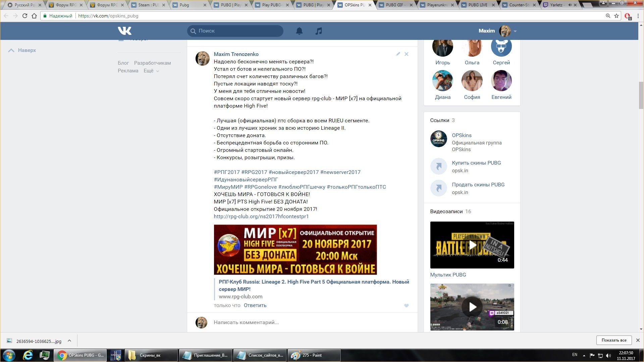Open the Купить скины PUBG link
644x362 pixels.
[x=476, y=163]
